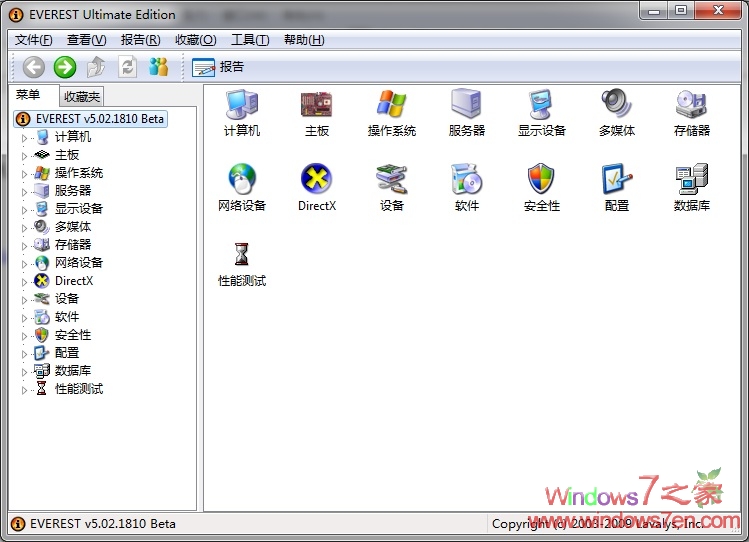
Task: Open the 收藏(O) menu
Action: pyautogui.click(x=196, y=40)
